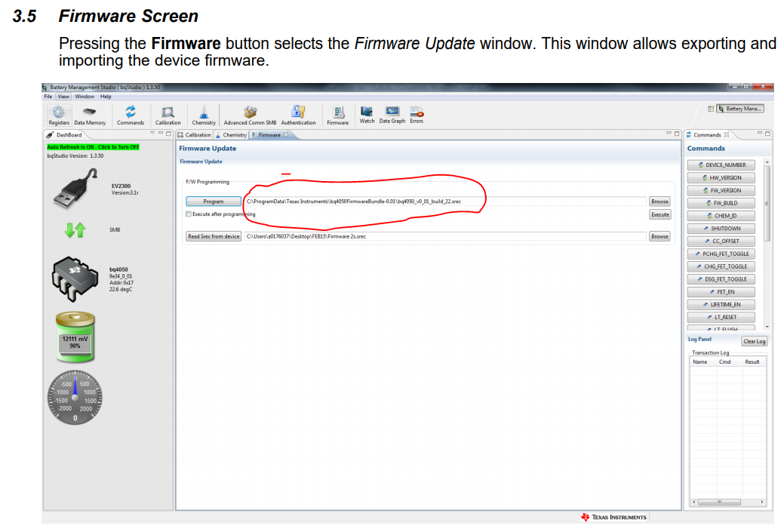This screenshot has width=781, height=532.
Task: Click the Commands toolbar icon
Action: [x=131, y=115]
